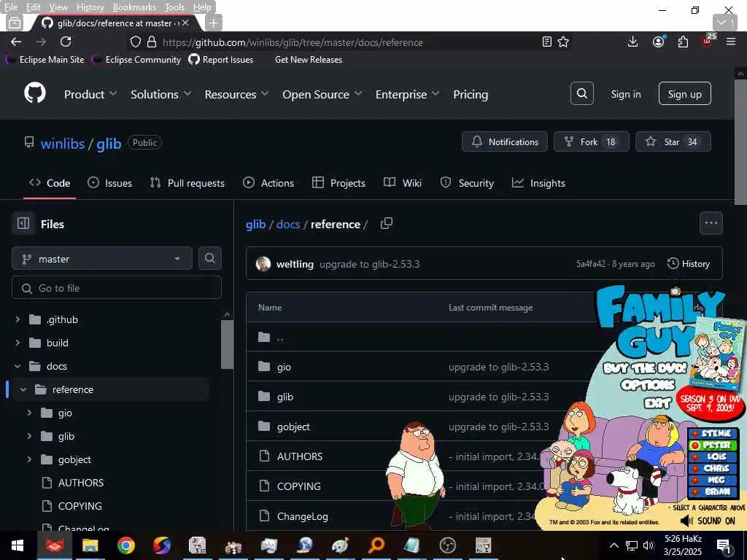Expand the Solutions dropdown menu

point(161,94)
